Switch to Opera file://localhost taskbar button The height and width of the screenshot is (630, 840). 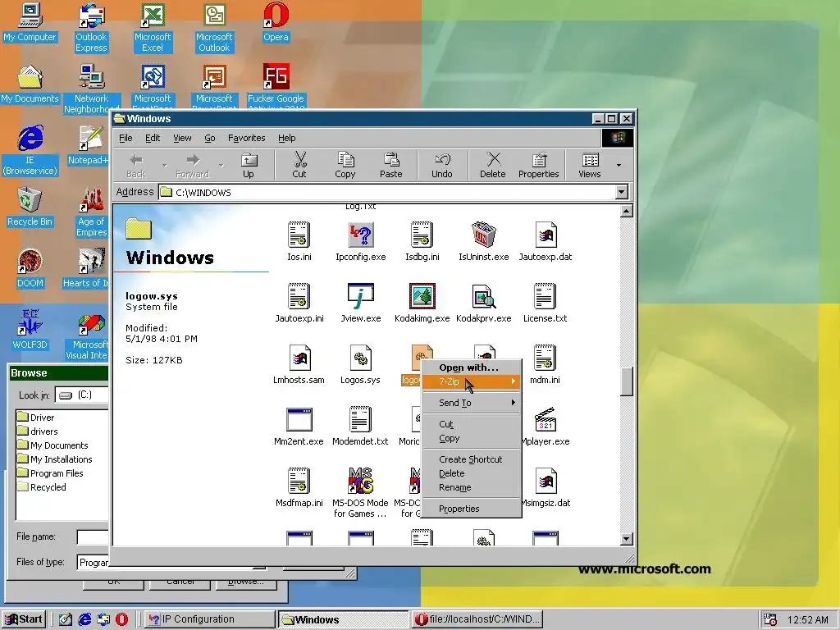[x=477, y=619]
